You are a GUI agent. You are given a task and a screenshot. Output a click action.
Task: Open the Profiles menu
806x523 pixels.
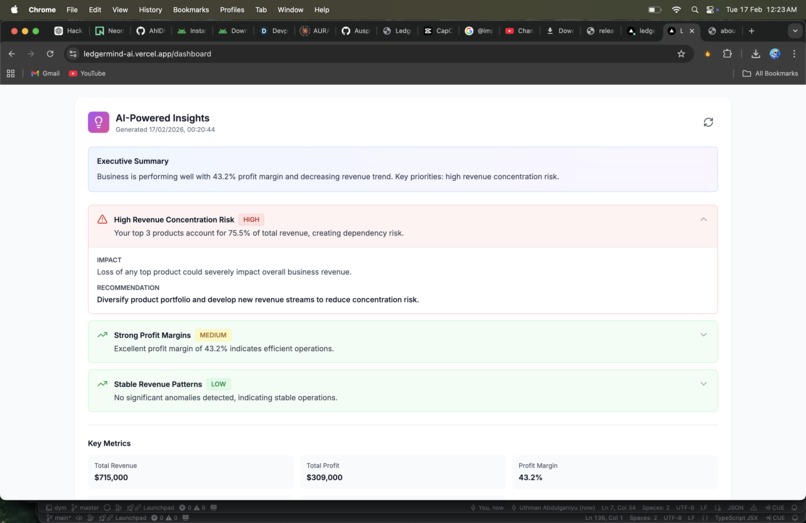pyautogui.click(x=232, y=9)
